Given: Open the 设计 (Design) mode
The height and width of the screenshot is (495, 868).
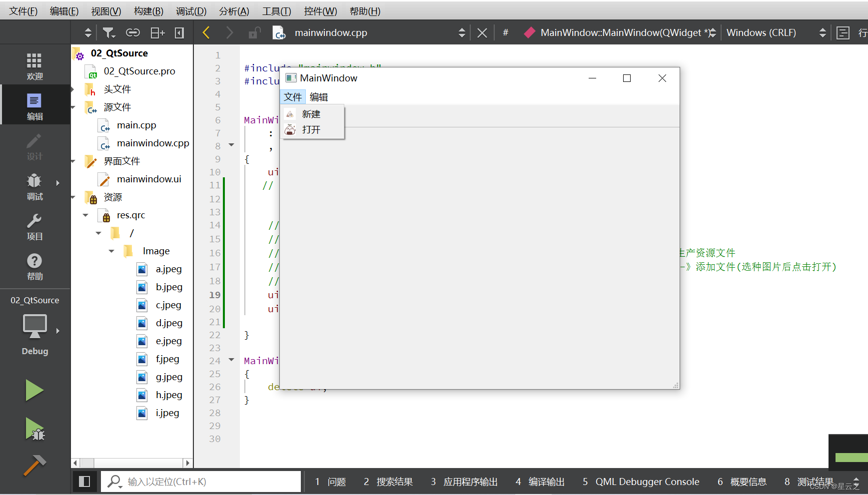Looking at the screenshot, I should click(x=34, y=146).
